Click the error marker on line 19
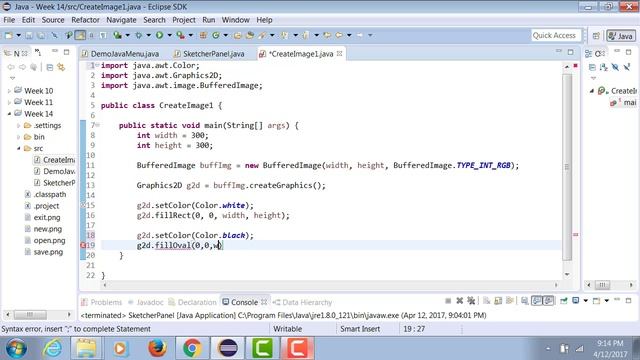Screen dimensions: 640x360 tap(83, 245)
